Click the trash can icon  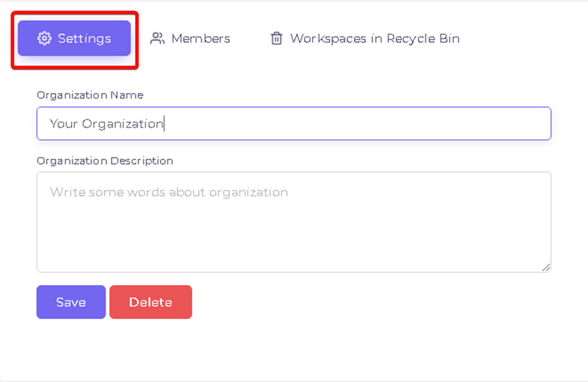(x=277, y=38)
